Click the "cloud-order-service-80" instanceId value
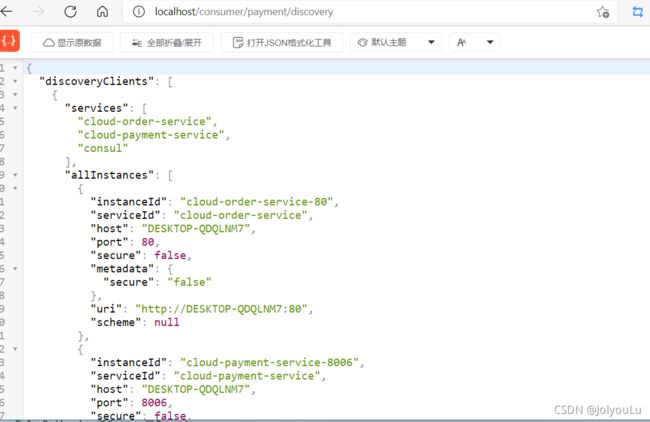Image resolution: width=650 pixels, height=422 pixels. point(257,202)
